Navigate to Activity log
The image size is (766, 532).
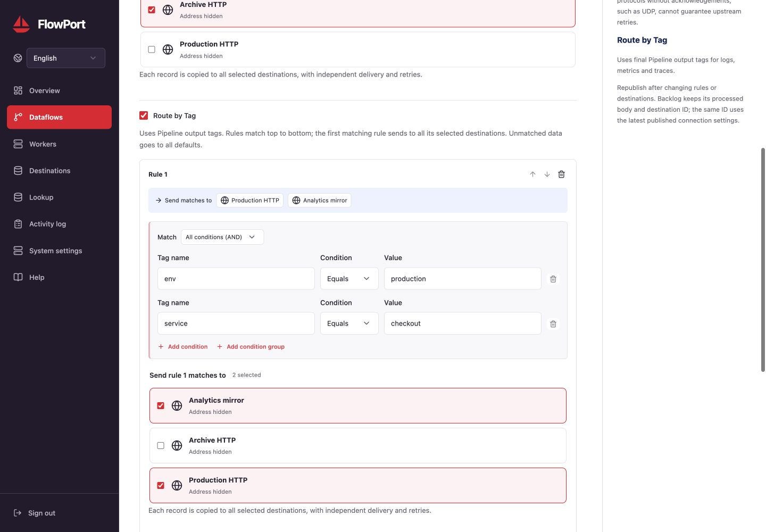point(59,224)
